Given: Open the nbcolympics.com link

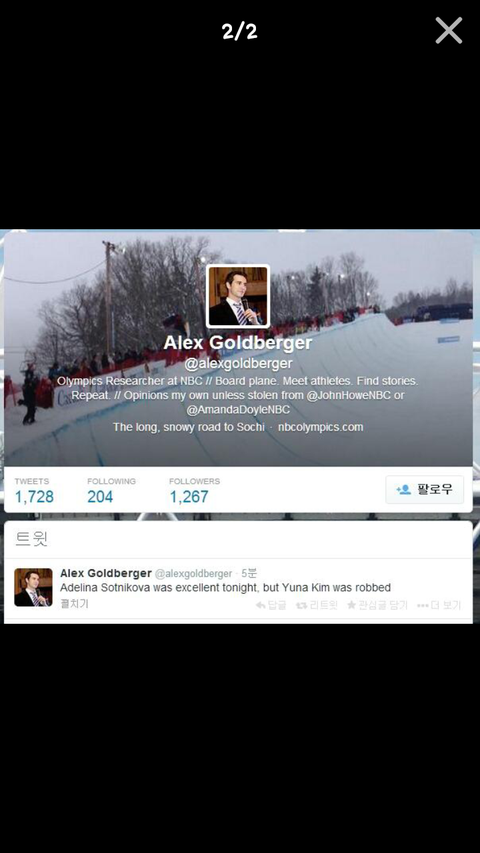Looking at the screenshot, I should pos(321,427).
